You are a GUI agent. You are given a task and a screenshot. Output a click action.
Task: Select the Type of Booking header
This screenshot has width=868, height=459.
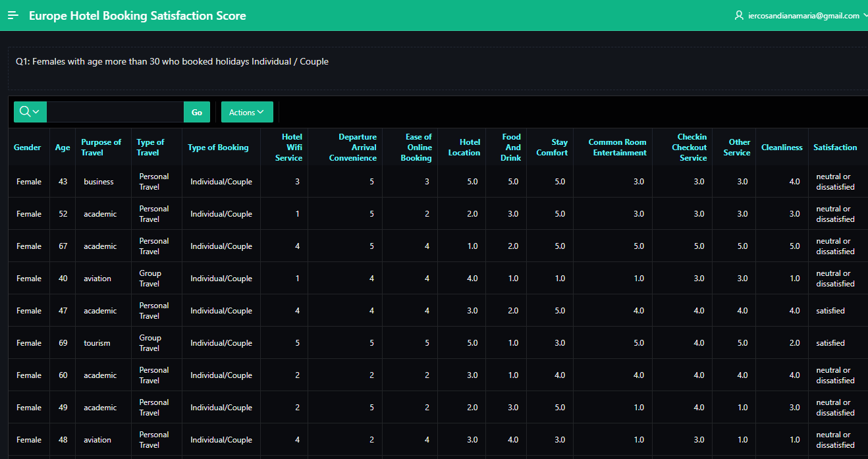[218, 148]
